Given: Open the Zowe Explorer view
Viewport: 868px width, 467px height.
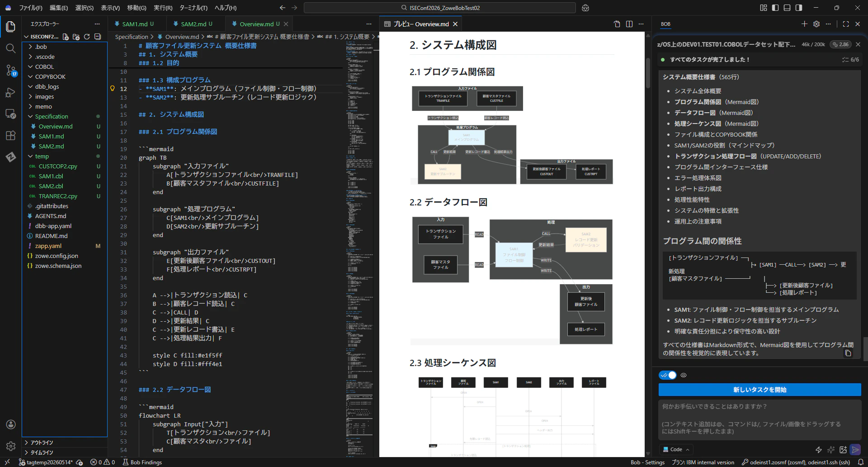Looking at the screenshot, I should [x=11, y=157].
